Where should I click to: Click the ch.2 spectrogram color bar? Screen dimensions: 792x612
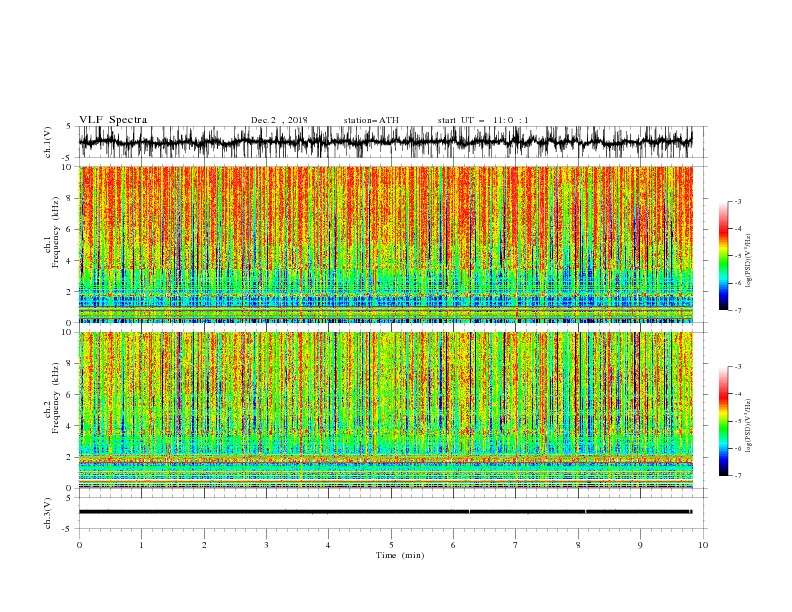723,421
